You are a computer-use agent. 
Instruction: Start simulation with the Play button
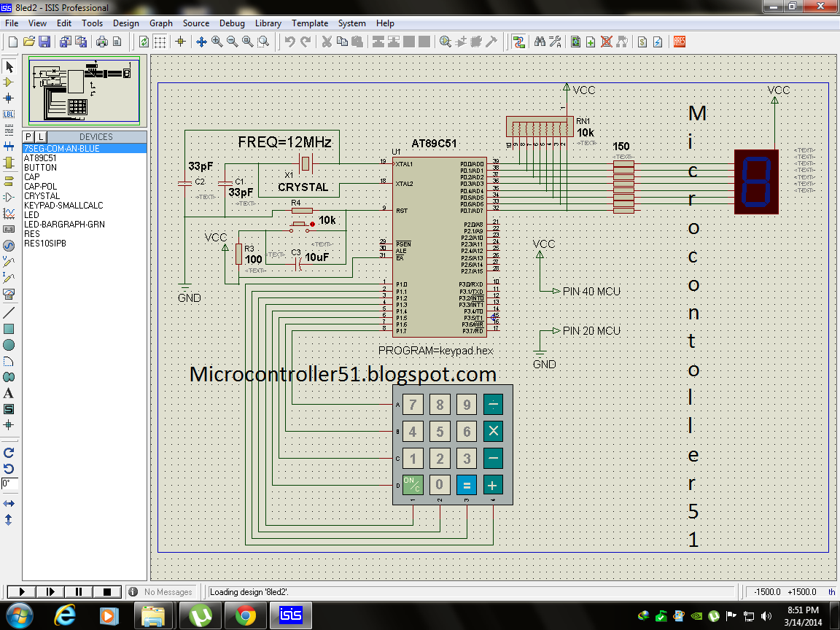22,592
